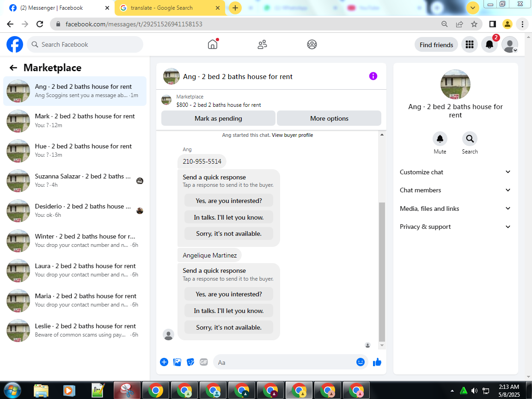Open the Snipping Tool taskbar icon
Screen dimensions: 532x399
pos(127,391)
